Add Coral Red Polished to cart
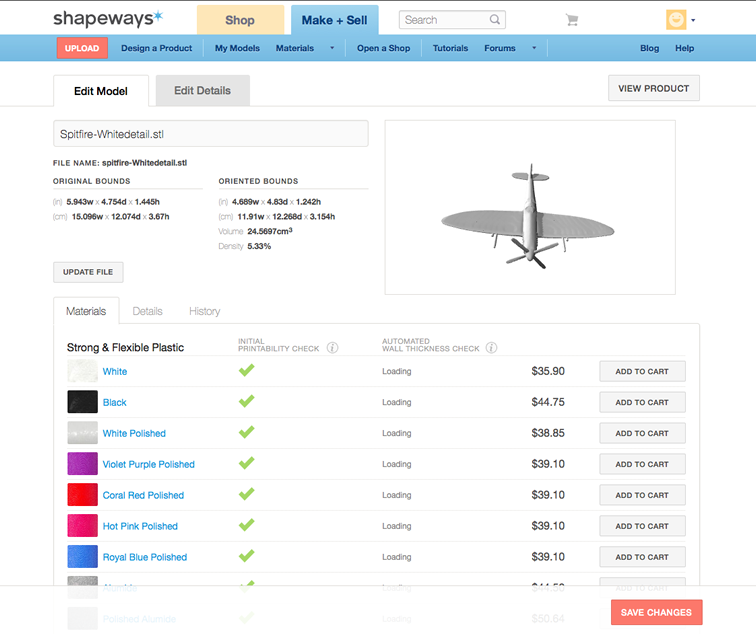This screenshot has height=634, width=756. (x=642, y=495)
